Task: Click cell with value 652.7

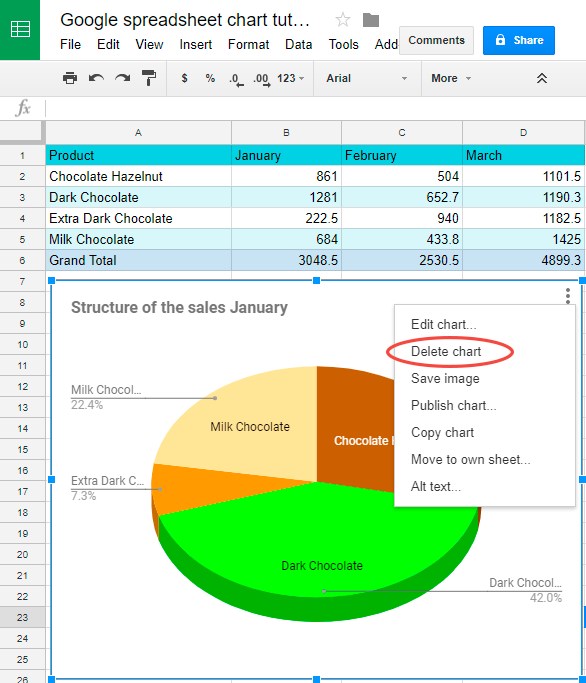Action: 402,197
